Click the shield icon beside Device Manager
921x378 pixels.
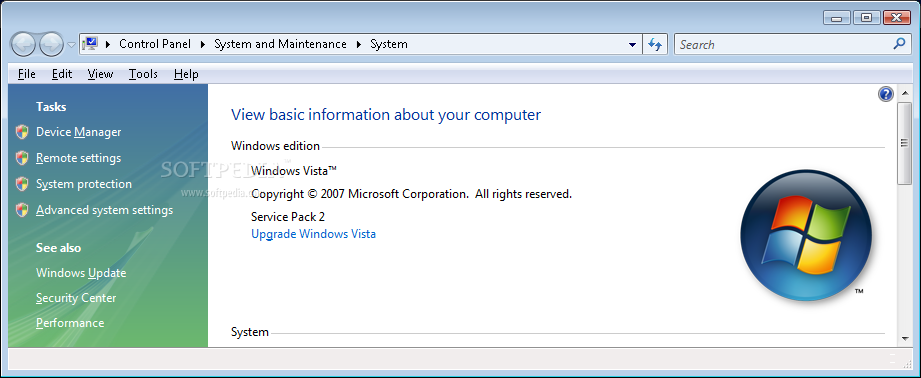coord(22,132)
